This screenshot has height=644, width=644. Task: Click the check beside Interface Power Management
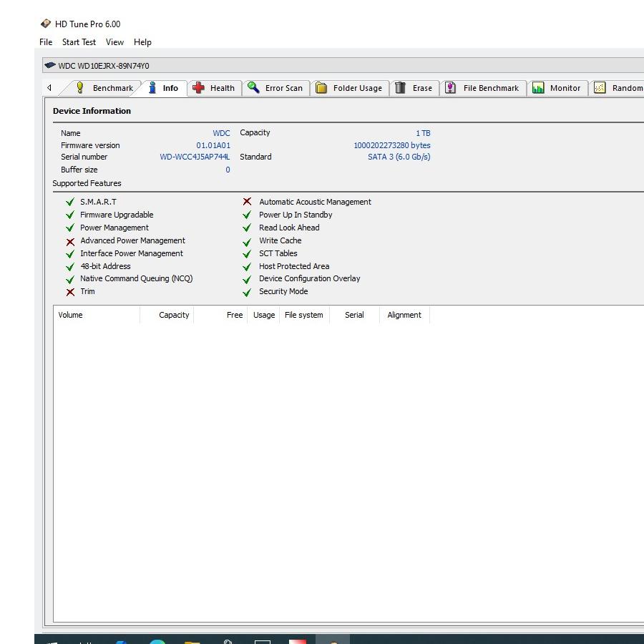click(70, 254)
